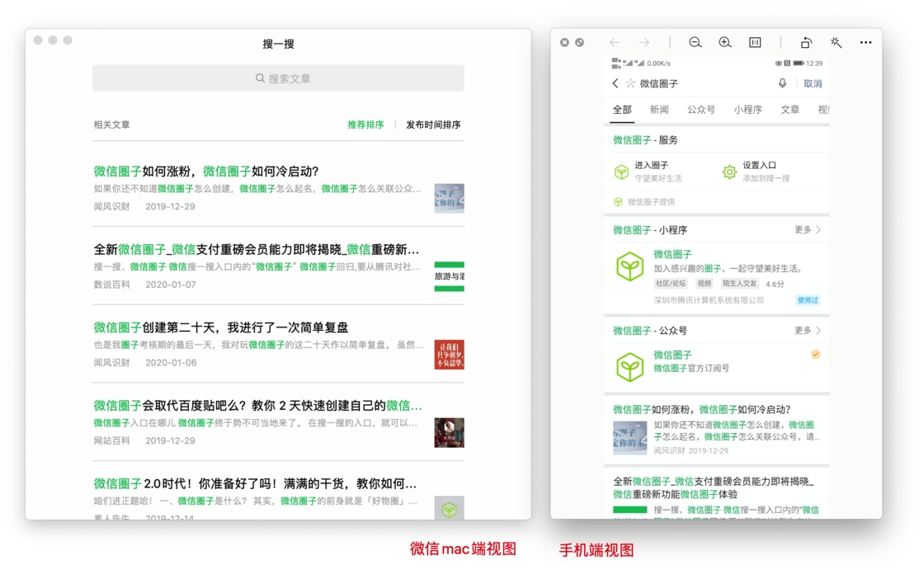Tap the 微信圈子 official account logo icon
This screenshot has height=574, width=924.
click(x=630, y=366)
